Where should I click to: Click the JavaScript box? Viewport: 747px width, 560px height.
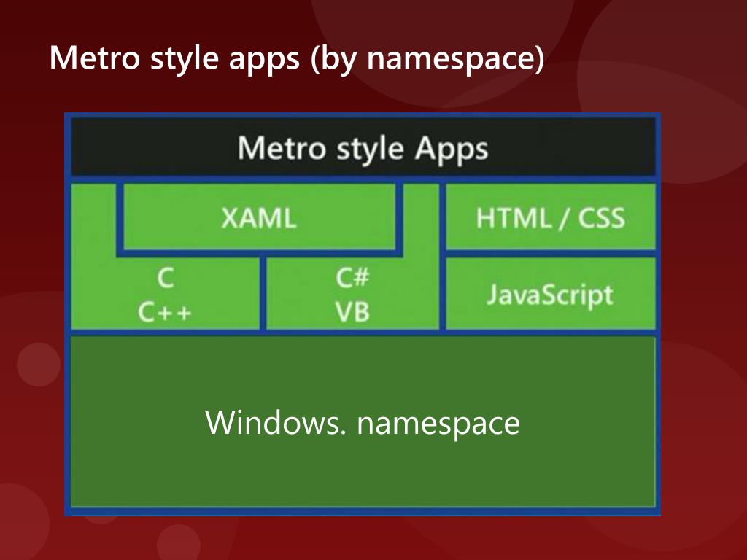(x=550, y=294)
